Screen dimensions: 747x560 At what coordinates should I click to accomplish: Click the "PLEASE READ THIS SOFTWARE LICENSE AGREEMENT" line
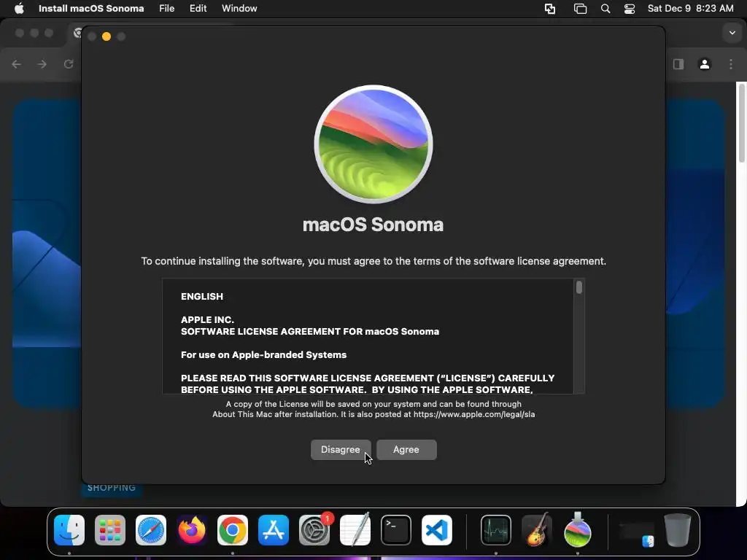[x=368, y=378]
